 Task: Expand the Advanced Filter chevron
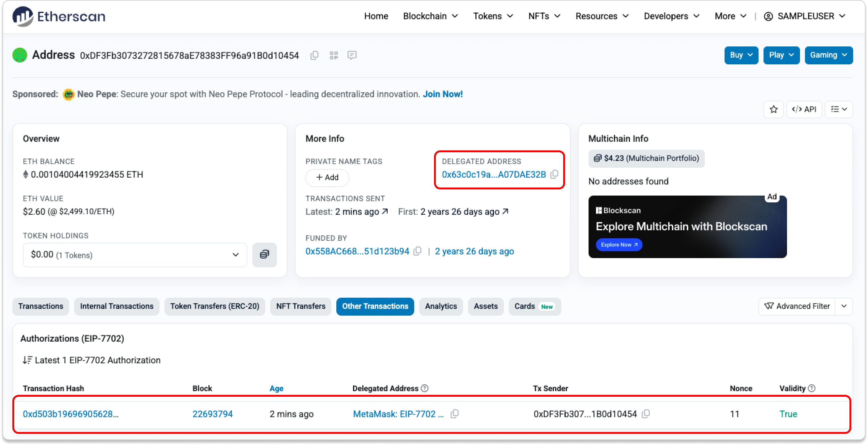[x=844, y=306]
